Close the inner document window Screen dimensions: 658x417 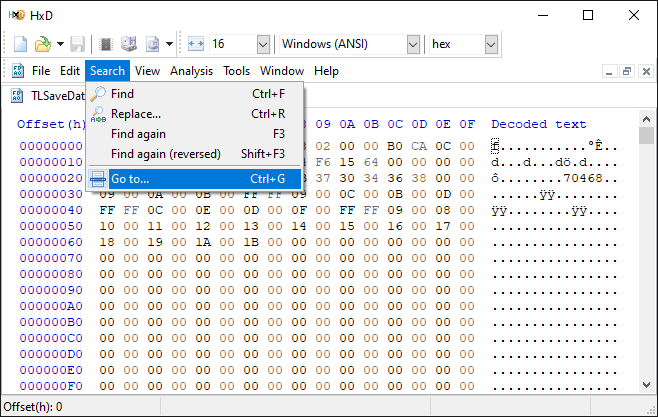[x=646, y=71]
